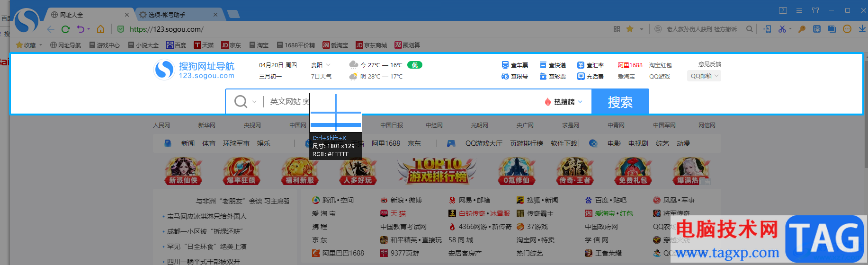Viewport: 868px width, 265px height.
Task: Open the skin T-shirt icon
Action: coord(815,10)
